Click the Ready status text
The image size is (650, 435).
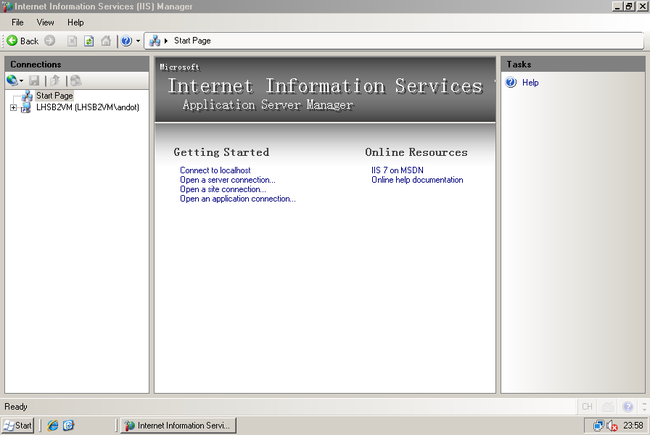pos(16,406)
